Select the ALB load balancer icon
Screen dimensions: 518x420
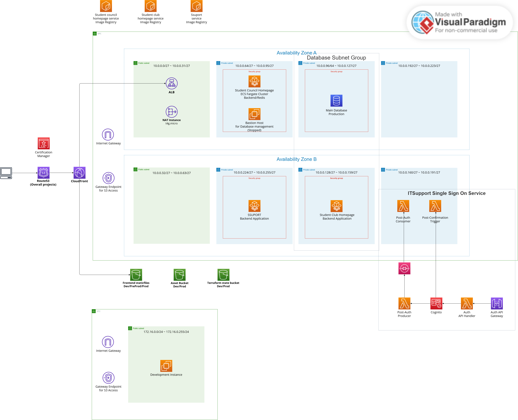[x=171, y=83]
